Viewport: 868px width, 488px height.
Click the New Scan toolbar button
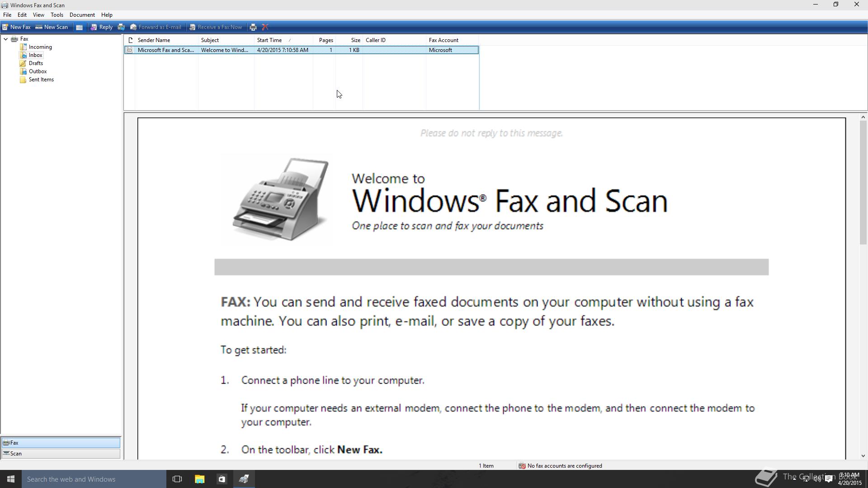click(52, 27)
